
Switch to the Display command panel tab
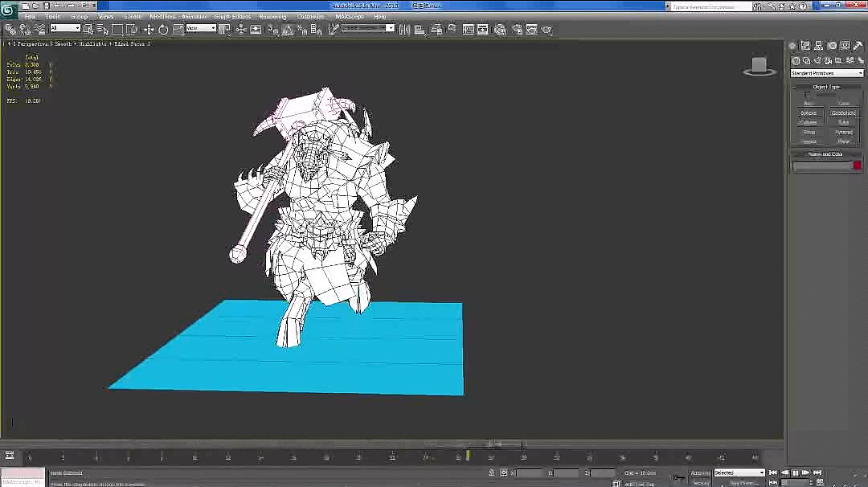pyautogui.click(x=845, y=46)
